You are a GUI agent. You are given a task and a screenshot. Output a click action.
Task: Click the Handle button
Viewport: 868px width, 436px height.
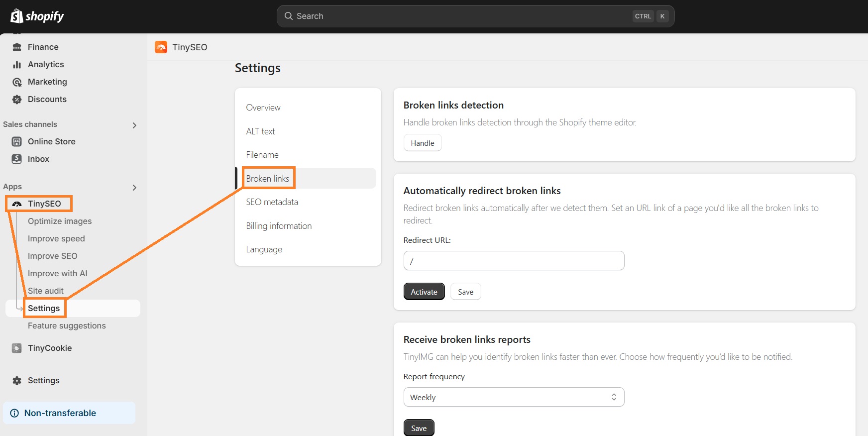coord(423,143)
